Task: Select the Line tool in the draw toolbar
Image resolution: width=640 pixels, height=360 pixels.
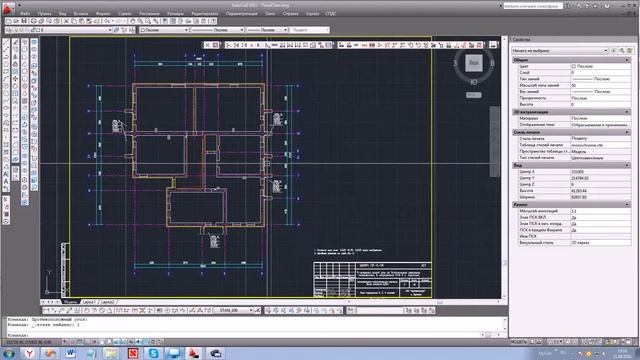Action: click(x=6, y=42)
